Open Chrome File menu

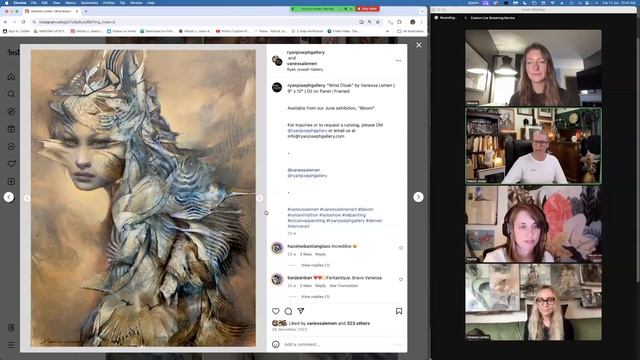(x=34, y=3)
